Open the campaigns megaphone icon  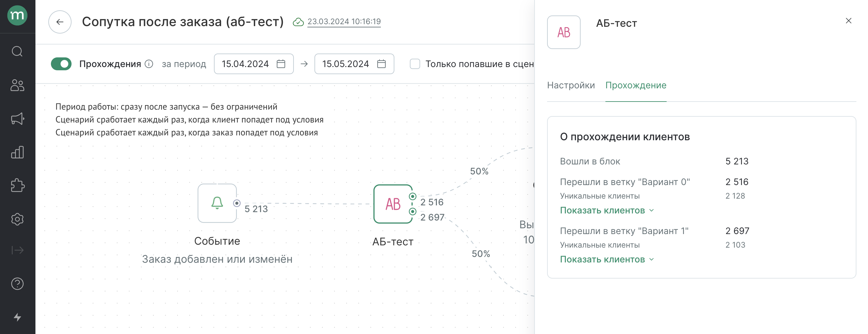[17, 119]
